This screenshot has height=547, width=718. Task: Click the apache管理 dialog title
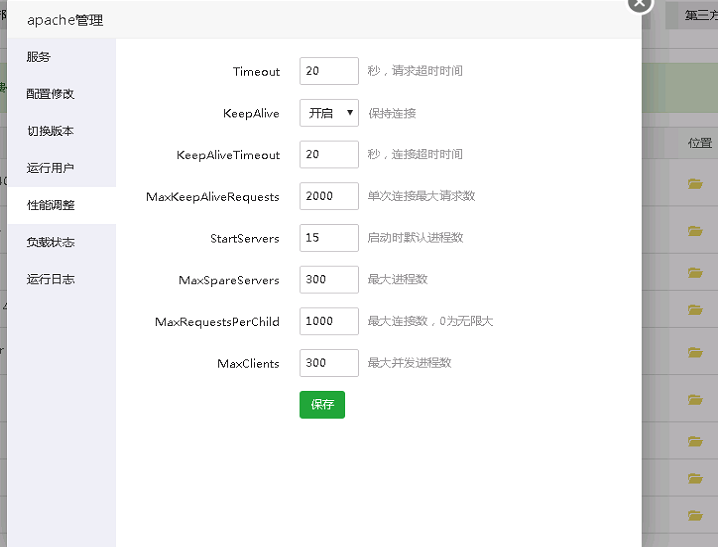[65, 20]
